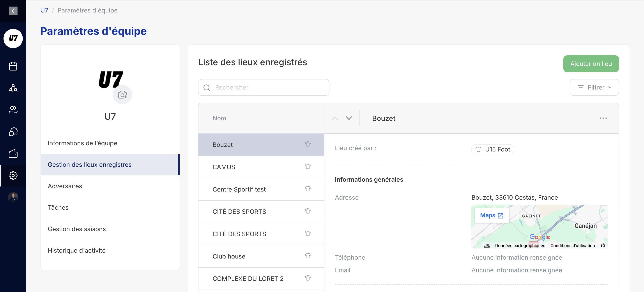Open user profile avatar in sidebar
This screenshot has height=292, width=644.
pyautogui.click(x=13, y=197)
